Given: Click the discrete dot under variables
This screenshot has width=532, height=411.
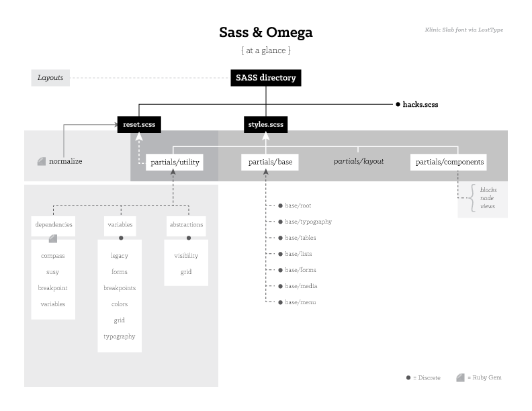Looking at the screenshot, I should pos(120,238).
